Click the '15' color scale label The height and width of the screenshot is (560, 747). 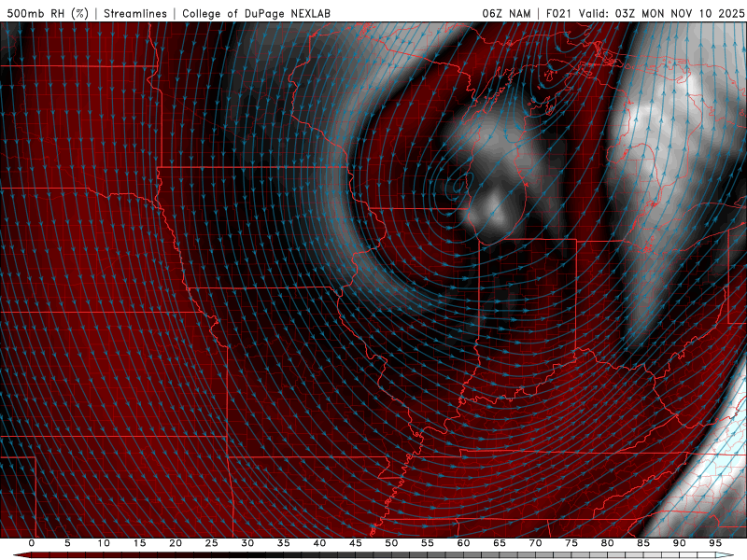click(x=139, y=543)
